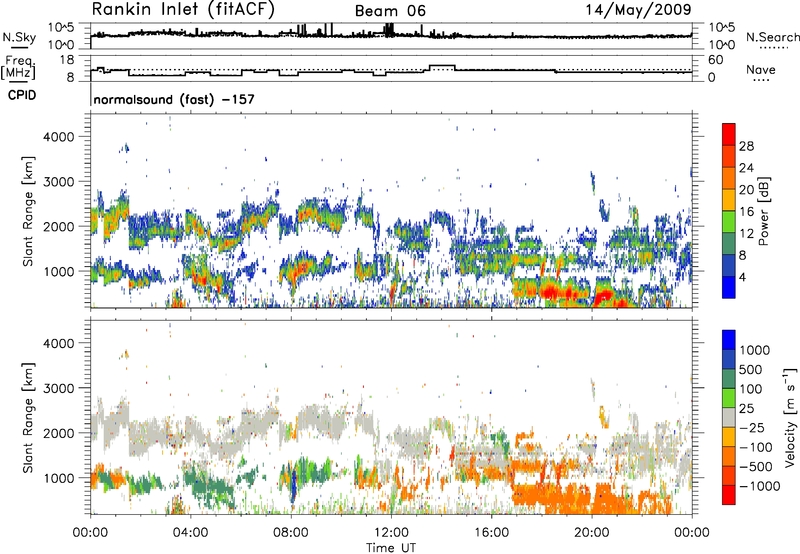Click the blue velocity streak near 08:00
Screen dimensions: 800x554
(293, 488)
